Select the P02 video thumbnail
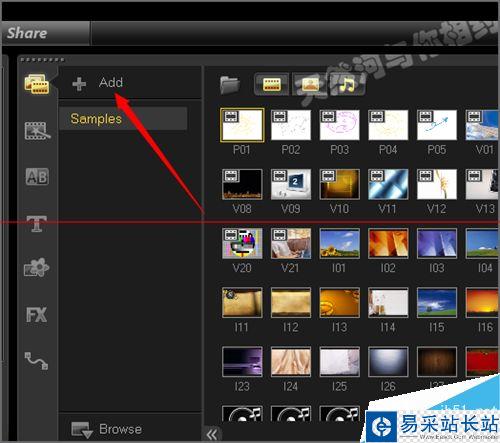The width and height of the screenshot is (500, 443). [291, 125]
